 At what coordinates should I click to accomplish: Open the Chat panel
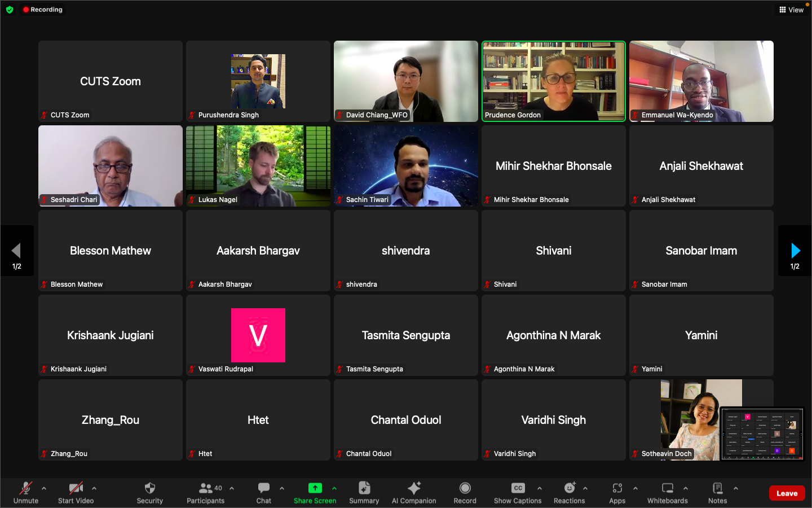click(263, 492)
